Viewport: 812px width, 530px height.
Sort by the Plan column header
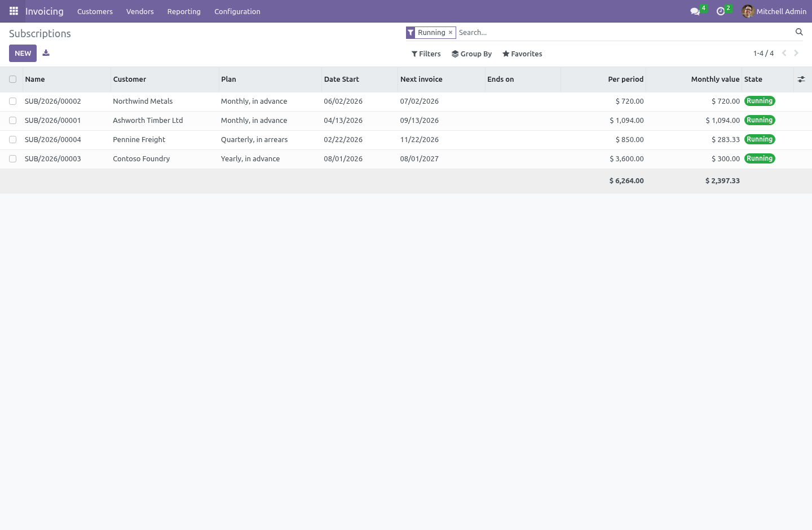270,79
